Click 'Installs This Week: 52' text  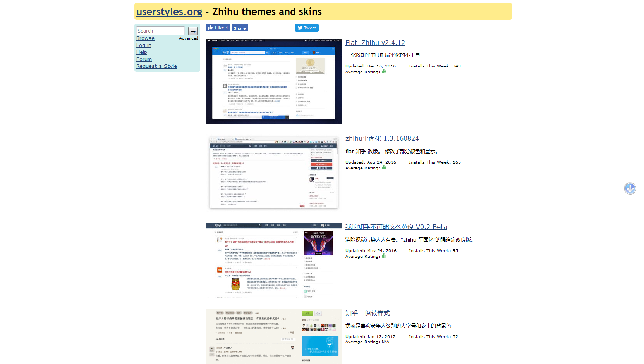[x=433, y=336]
